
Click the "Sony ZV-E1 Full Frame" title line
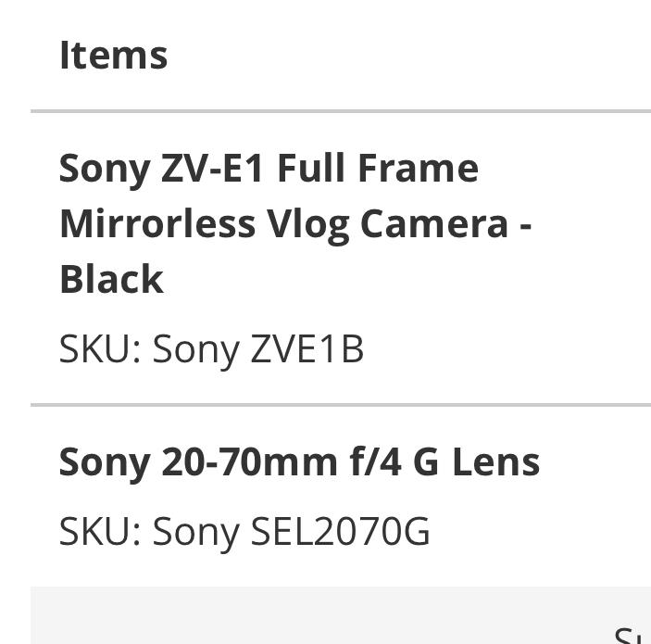(269, 169)
